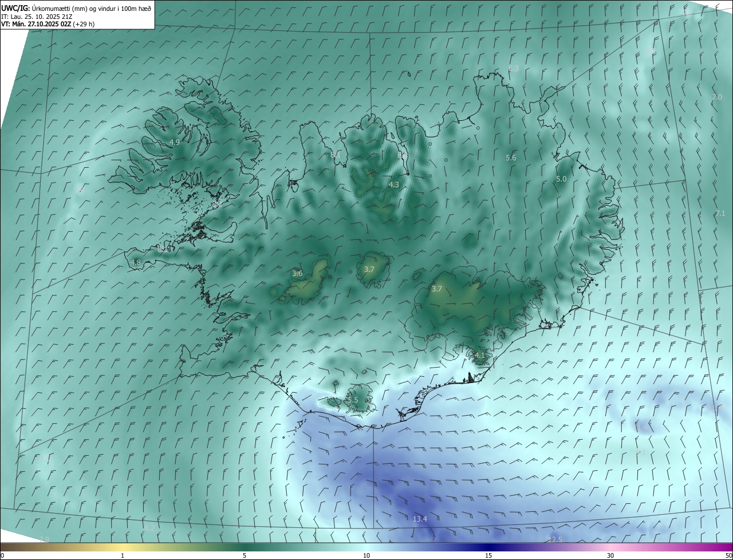The width and height of the screenshot is (733, 560).
Task: Click the 4.1 value near Öræfajökull
Action: [480, 355]
